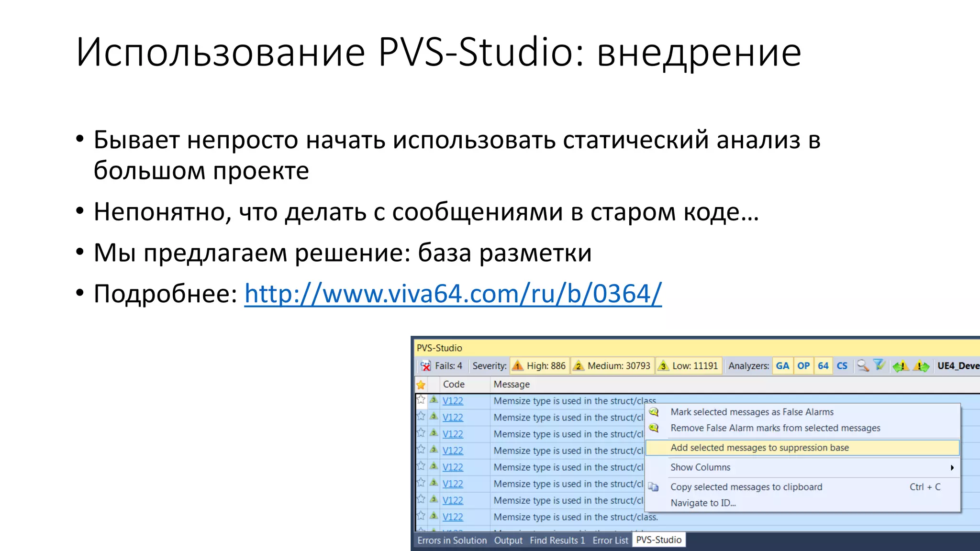
Task: Click the funnel filter icon
Action: point(880,365)
